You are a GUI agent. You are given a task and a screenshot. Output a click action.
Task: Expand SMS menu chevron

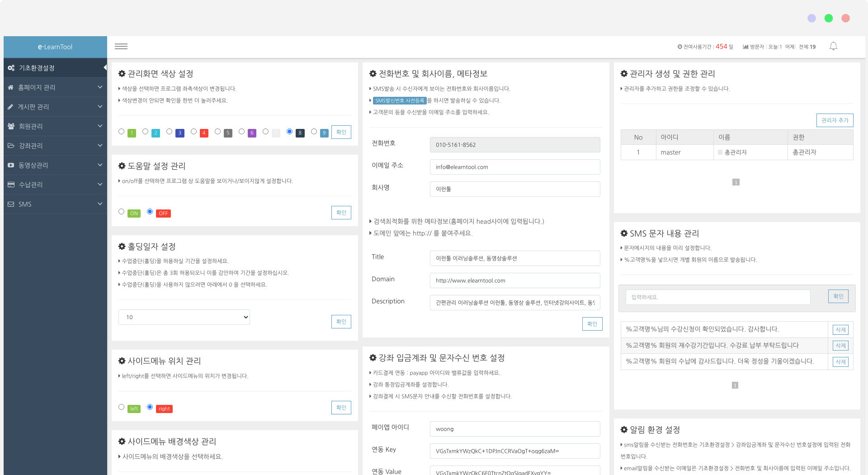tap(100, 204)
